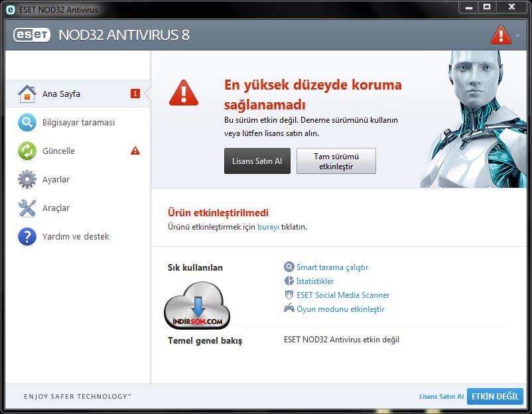Click Lisans Satın Al footer link

coord(441,396)
